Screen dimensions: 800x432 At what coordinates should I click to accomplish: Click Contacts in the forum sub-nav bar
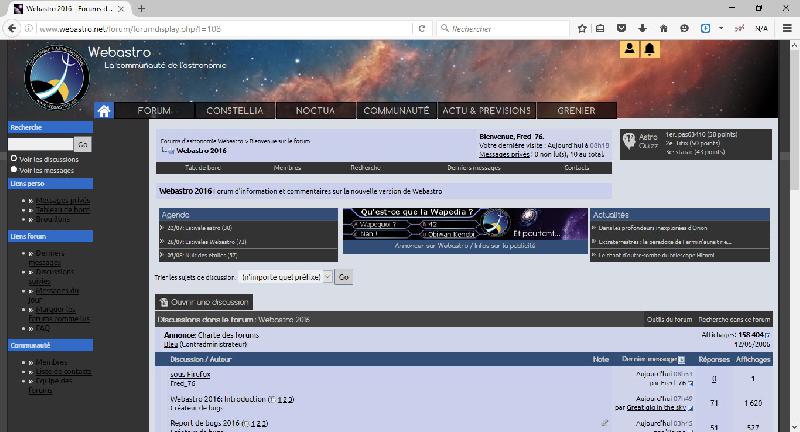[577, 168]
